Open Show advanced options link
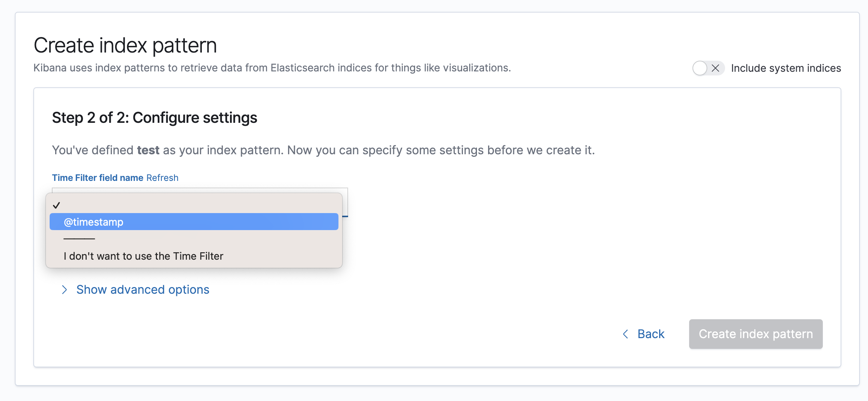This screenshot has width=868, height=401. [x=143, y=290]
